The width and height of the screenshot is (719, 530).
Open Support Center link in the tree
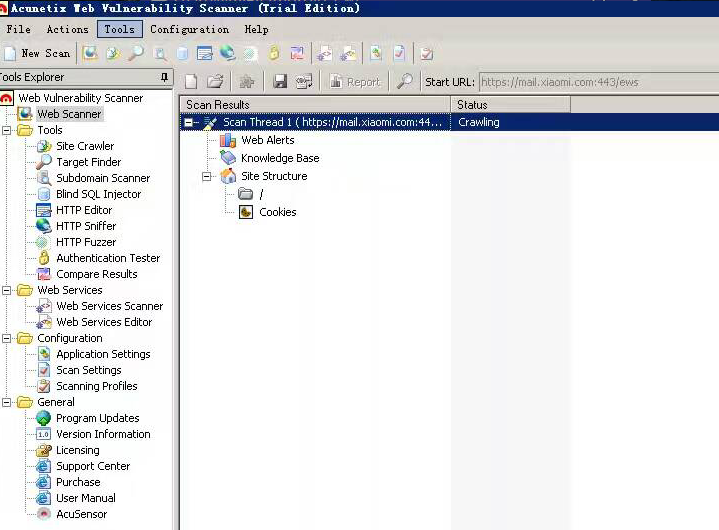pos(93,466)
